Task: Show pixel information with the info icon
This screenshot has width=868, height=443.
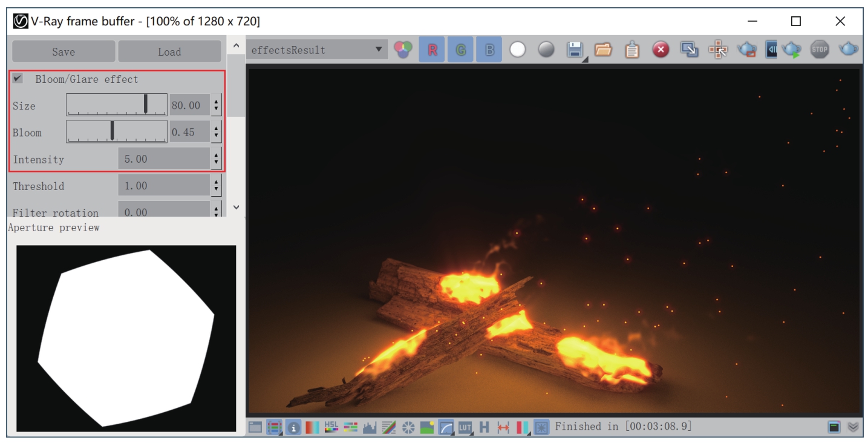Action: [x=293, y=427]
